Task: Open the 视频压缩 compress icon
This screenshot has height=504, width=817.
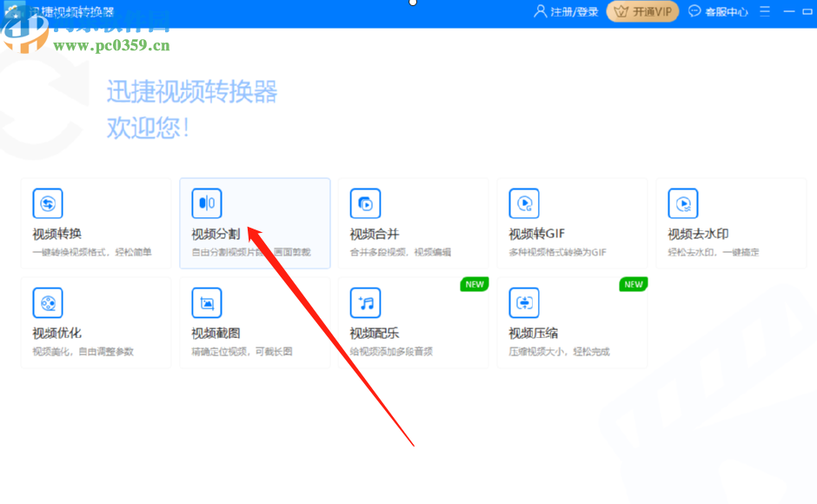Action: pos(524,302)
